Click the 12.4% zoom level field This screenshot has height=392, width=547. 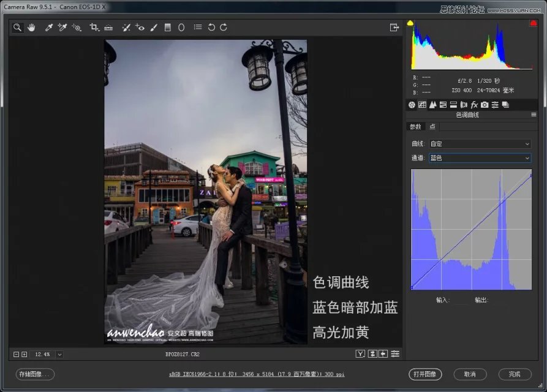(x=42, y=355)
